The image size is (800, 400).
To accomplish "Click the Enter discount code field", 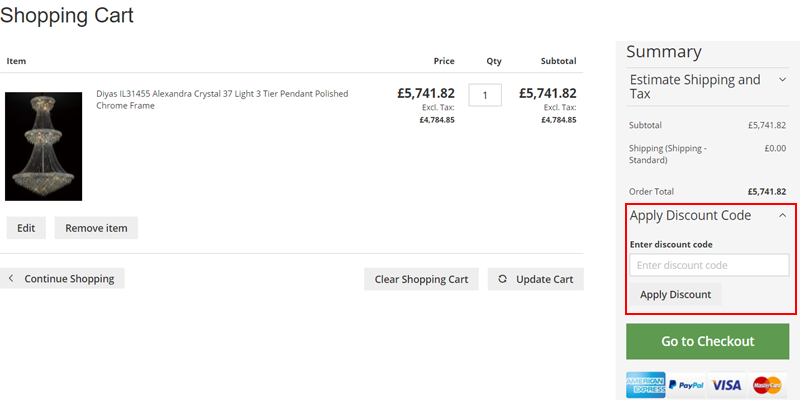I will point(709,265).
